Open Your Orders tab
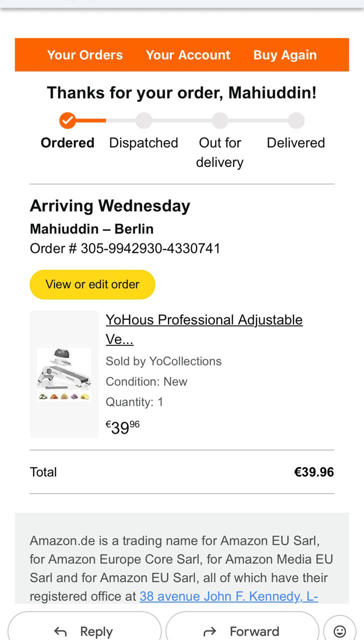This screenshot has width=364, height=640. [x=85, y=55]
